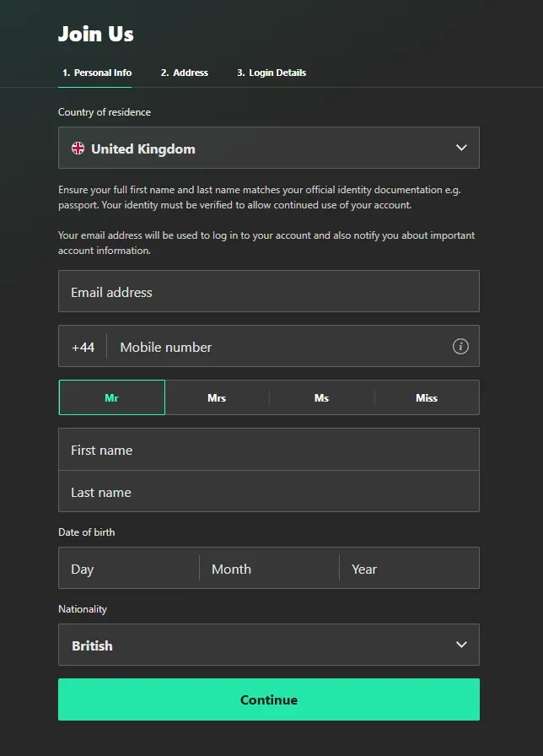Pick the Miss title option
Screen dimensions: 543x756
click(427, 397)
